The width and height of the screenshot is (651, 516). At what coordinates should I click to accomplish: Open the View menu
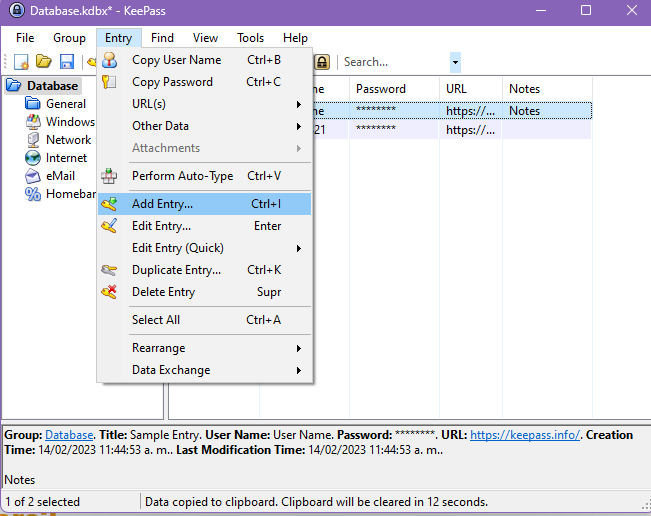pyautogui.click(x=205, y=38)
